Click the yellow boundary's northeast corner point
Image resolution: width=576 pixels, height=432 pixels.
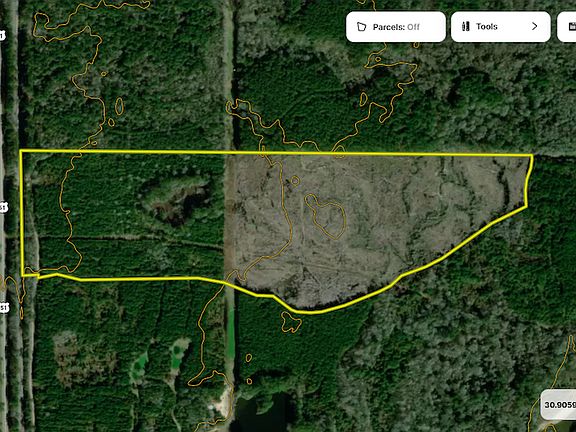point(532,155)
